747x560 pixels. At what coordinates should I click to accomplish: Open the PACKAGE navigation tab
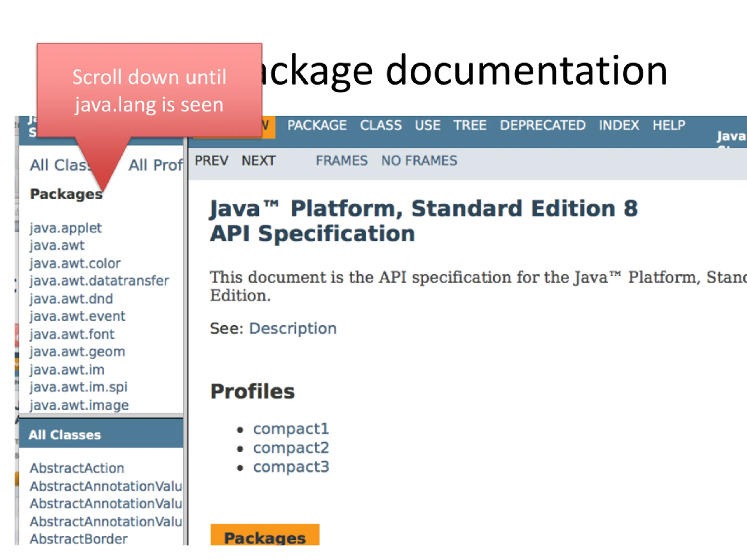(317, 126)
